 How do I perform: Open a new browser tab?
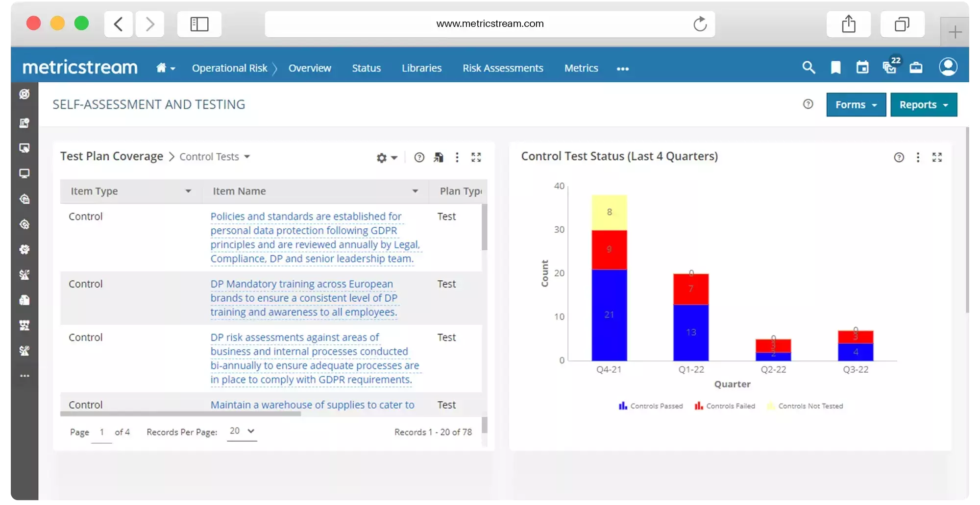point(955,32)
